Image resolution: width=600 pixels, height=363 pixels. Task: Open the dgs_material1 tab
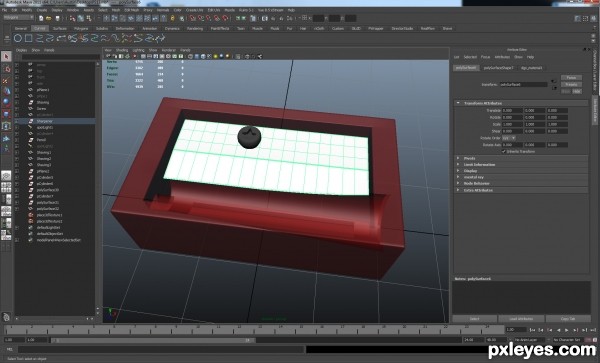tap(532, 68)
